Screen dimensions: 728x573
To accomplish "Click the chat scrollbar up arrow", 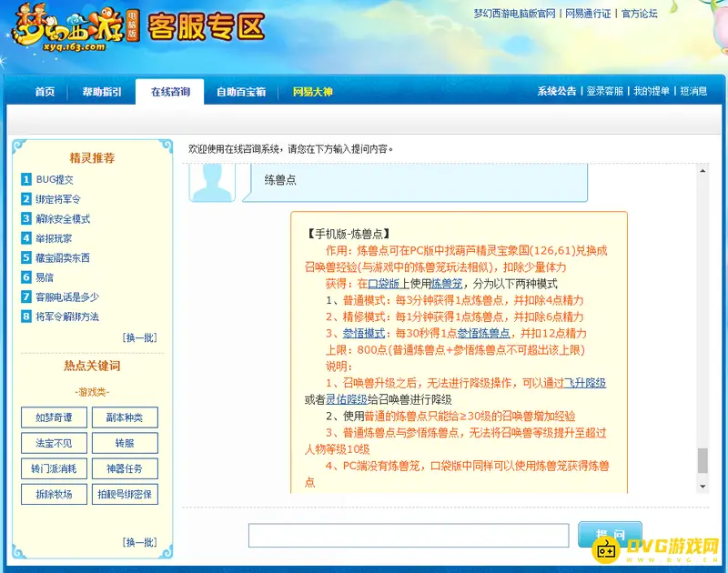I will coord(703,171).
